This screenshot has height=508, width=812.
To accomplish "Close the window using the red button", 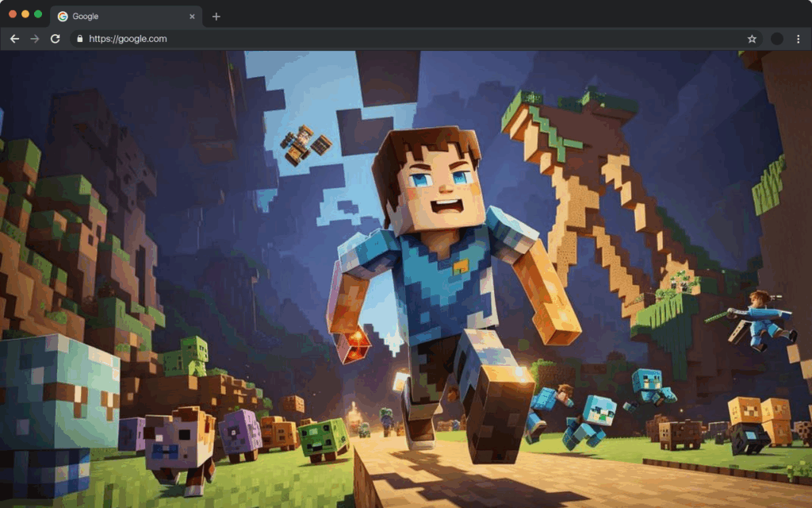I will [x=13, y=14].
